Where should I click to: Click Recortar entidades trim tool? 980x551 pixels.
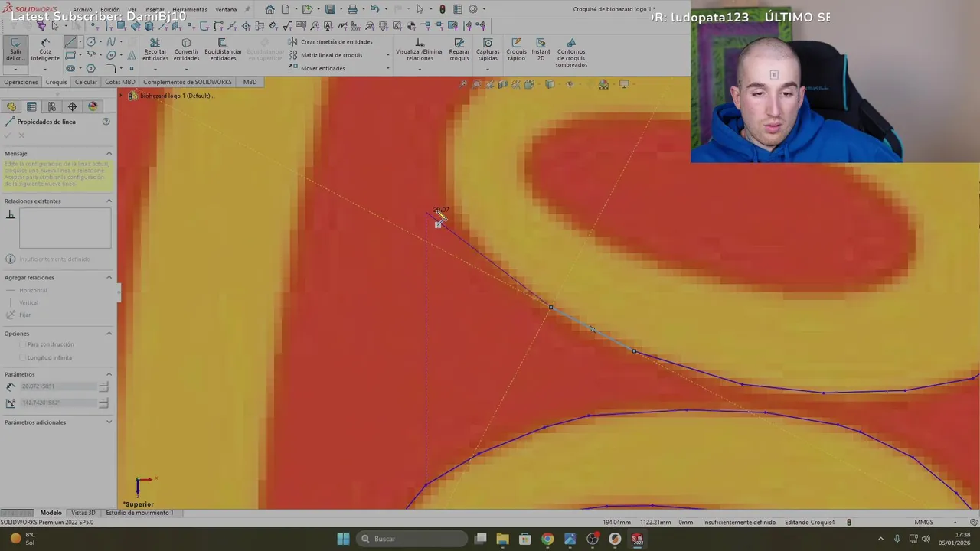pyautogui.click(x=155, y=49)
